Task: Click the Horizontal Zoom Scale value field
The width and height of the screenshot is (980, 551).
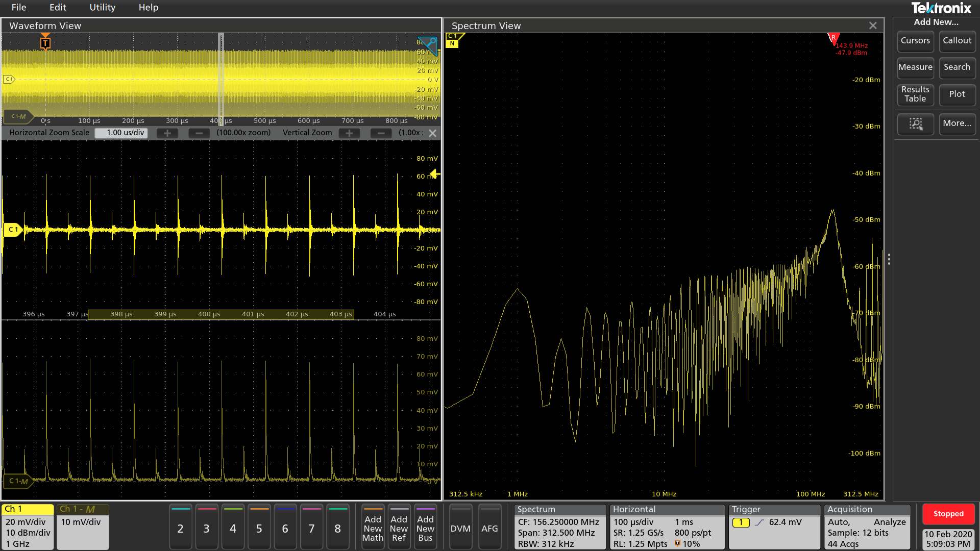Action: [x=121, y=133]
